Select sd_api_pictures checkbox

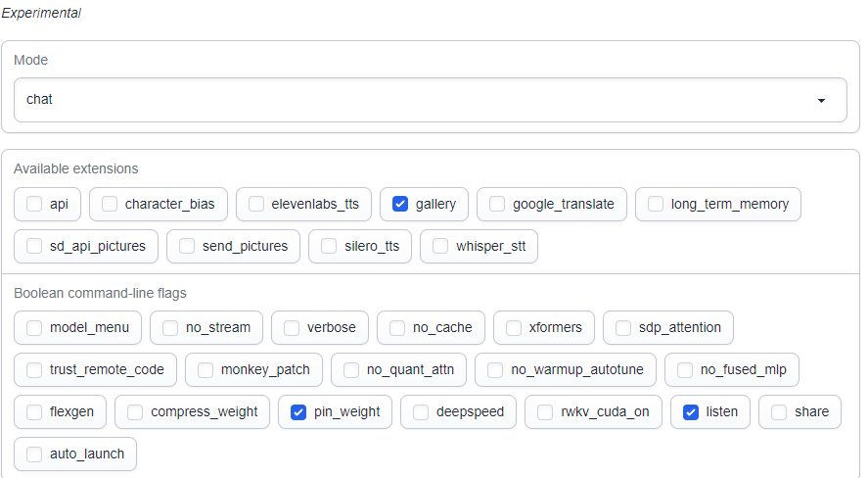point(35,246)
